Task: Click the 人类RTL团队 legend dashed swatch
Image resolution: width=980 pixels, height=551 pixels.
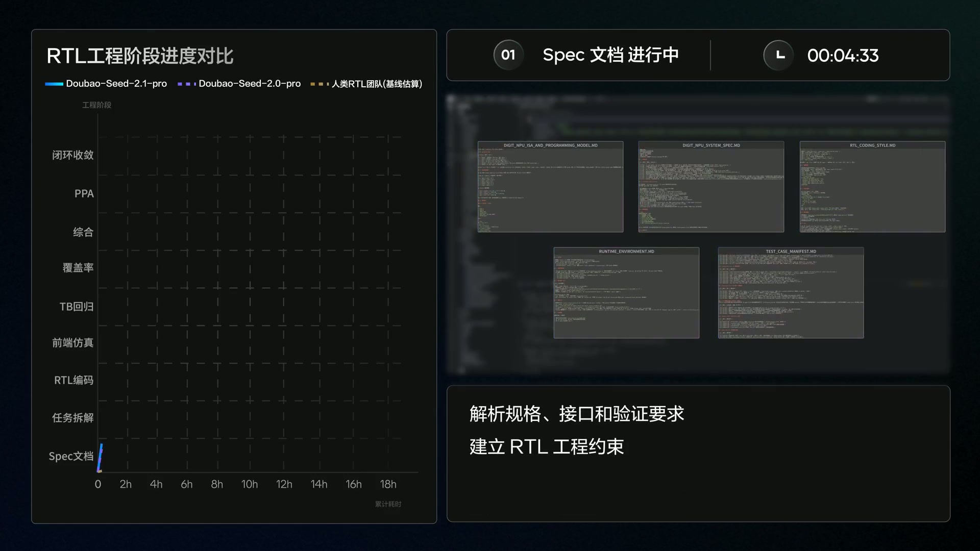Action: tap(320, 84)
